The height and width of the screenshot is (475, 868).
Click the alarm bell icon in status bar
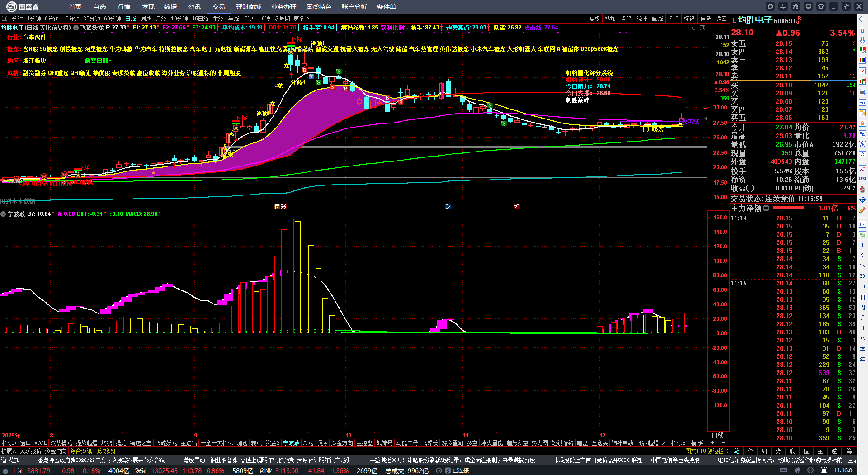coord(824,470)
